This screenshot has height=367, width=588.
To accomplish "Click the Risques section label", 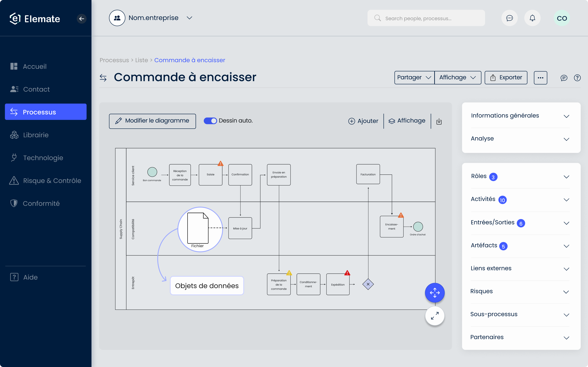I will (x=482, y=291).
